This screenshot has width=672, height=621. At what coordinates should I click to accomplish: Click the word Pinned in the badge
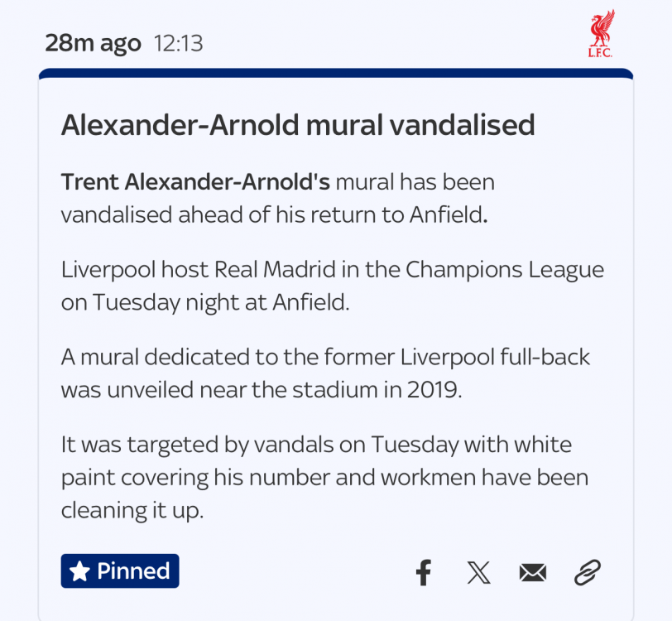(133, 571)
